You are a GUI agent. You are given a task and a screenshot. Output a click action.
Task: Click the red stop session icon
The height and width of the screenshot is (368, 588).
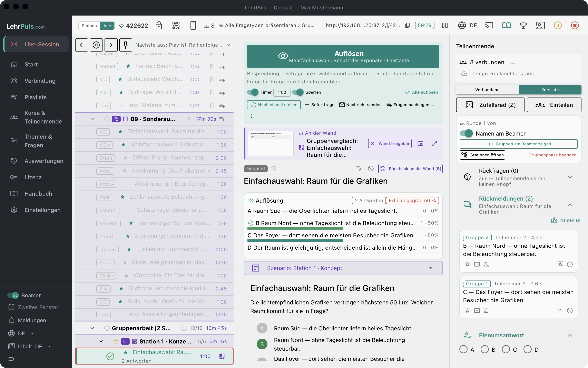575,25
